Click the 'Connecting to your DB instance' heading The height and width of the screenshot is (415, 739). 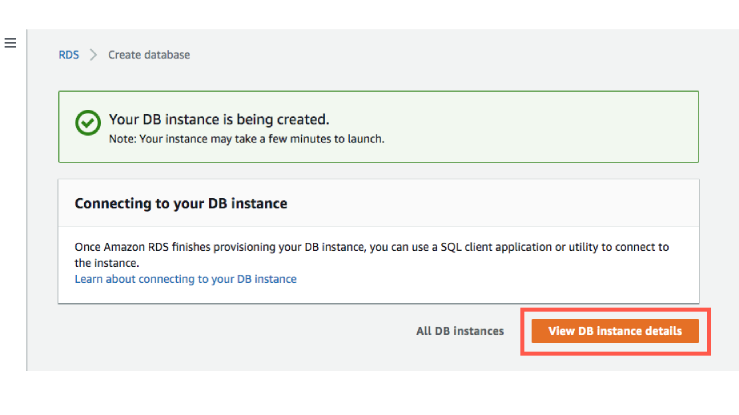[x=181, y=203]
